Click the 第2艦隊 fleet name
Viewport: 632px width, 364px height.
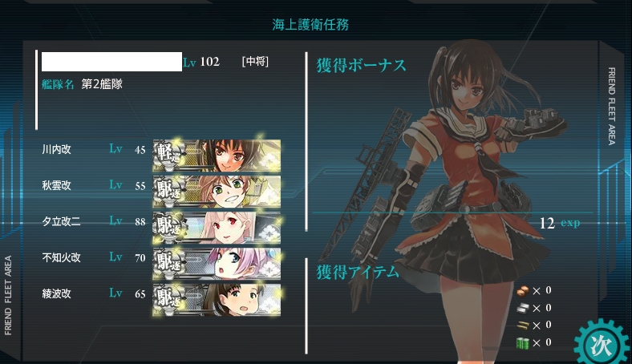point(102,84)
